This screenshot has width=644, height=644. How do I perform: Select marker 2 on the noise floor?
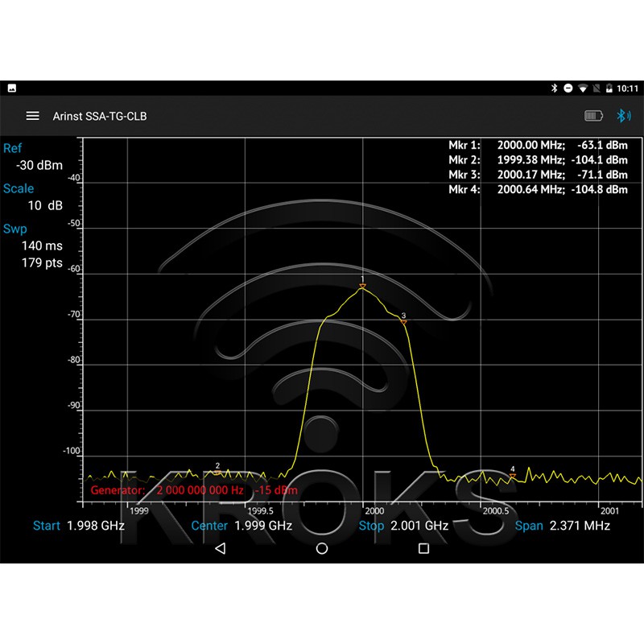tap(217, 472)
